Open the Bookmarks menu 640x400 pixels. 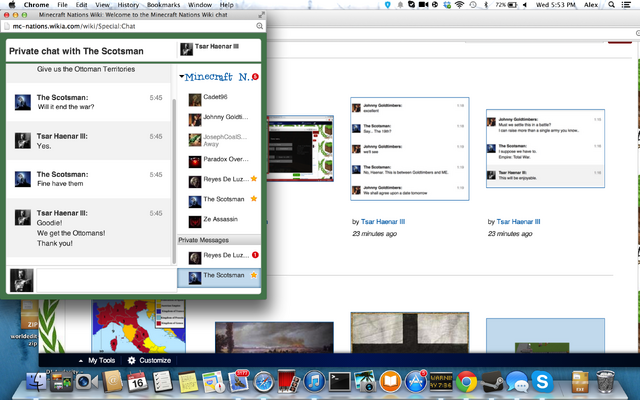tap(163, 5)
